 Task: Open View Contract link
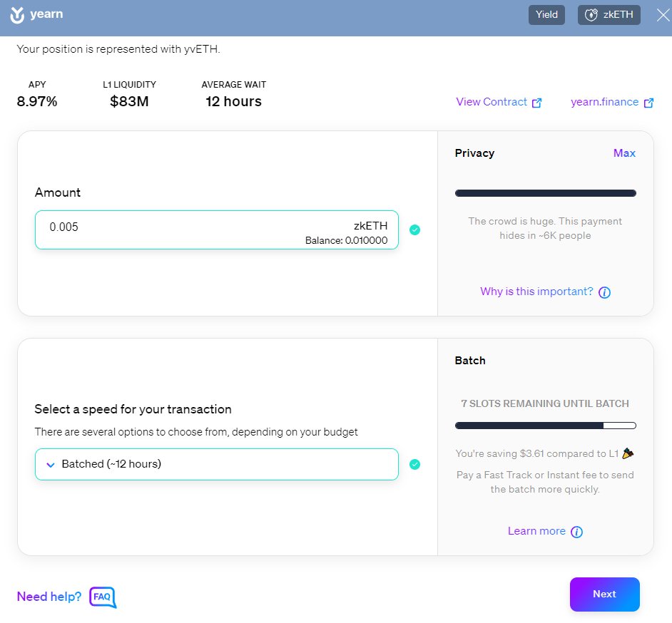pyautogui.click(x=491, y=102)
